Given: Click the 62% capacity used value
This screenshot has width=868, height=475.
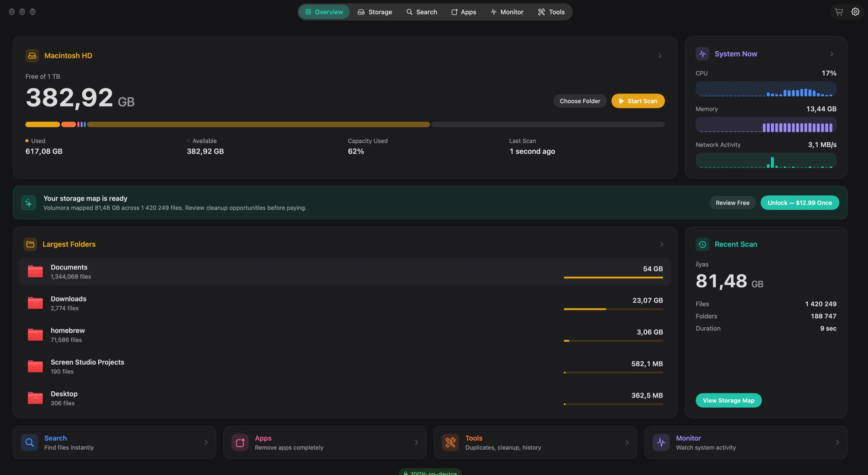Looking at the screenshot, I should [x=356, y=151].
